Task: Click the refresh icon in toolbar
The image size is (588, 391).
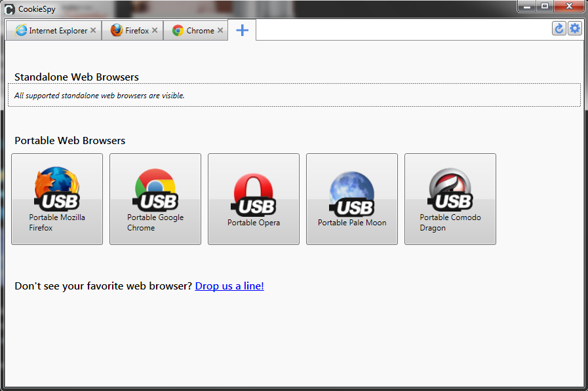Action: pos(559,28)
